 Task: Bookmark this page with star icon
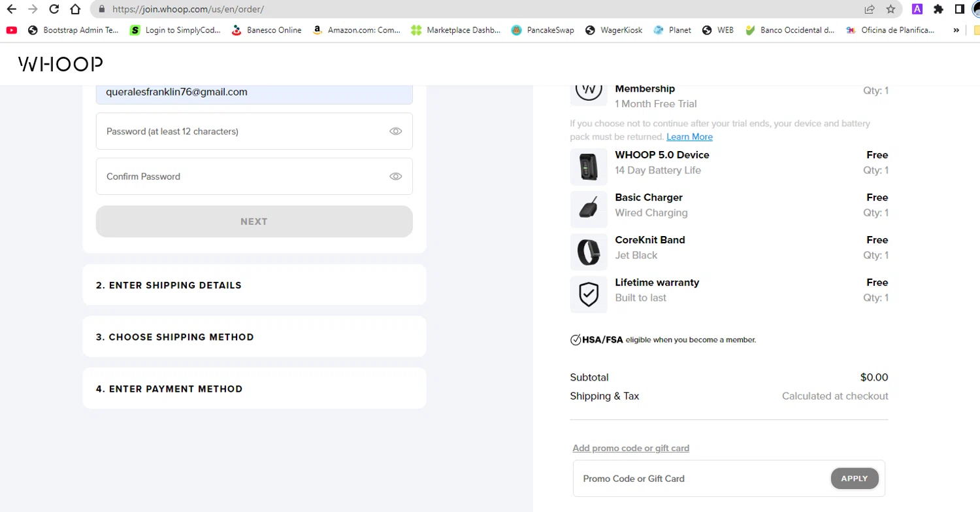(890, 9)
